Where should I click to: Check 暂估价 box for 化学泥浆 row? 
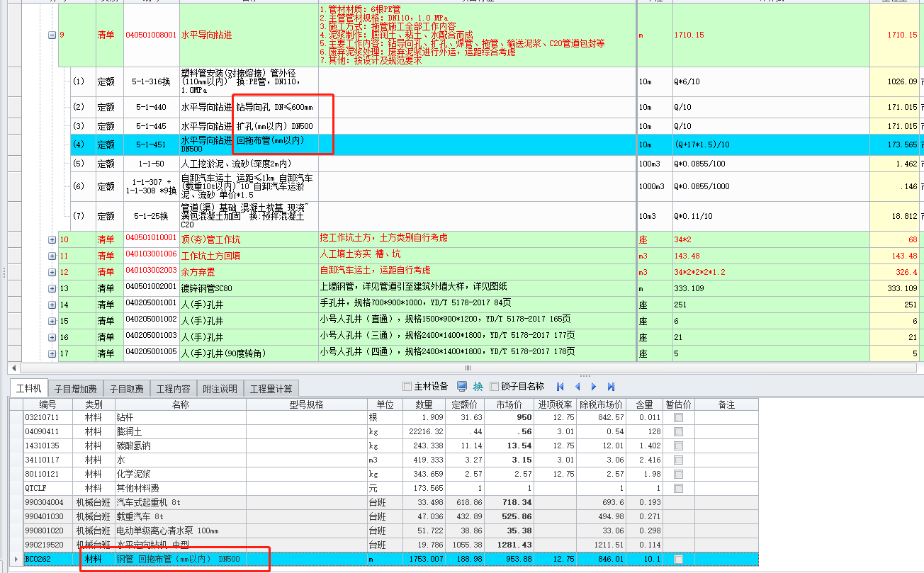679,475
